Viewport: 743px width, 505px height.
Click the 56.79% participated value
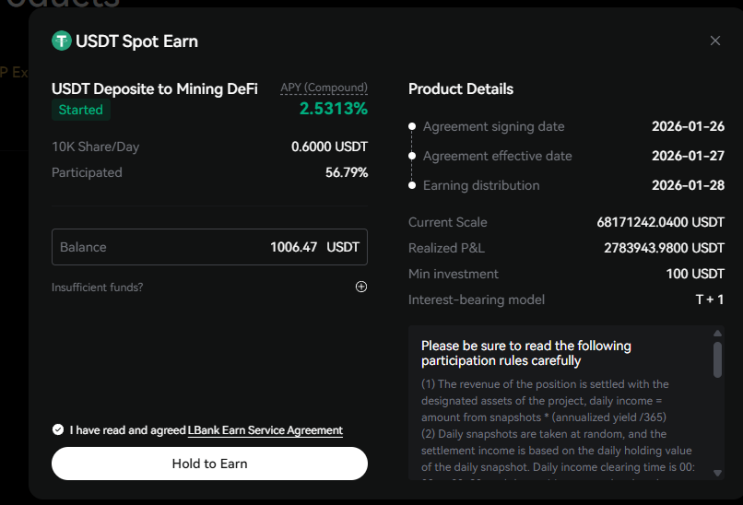(x=346, y=172)
